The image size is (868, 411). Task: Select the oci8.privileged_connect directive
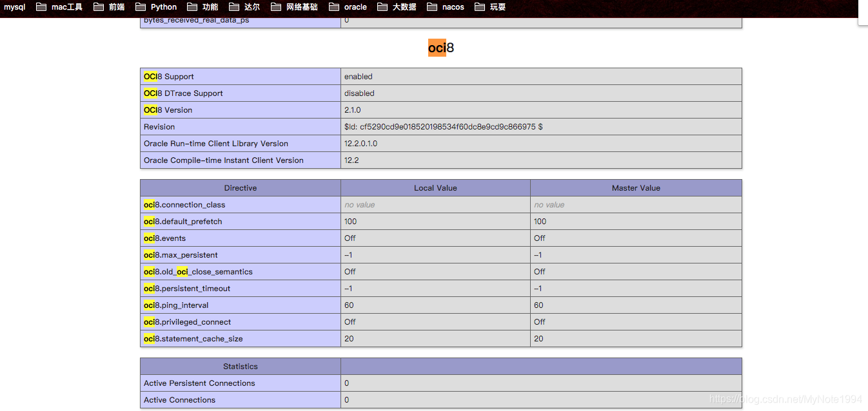[187, 322]
